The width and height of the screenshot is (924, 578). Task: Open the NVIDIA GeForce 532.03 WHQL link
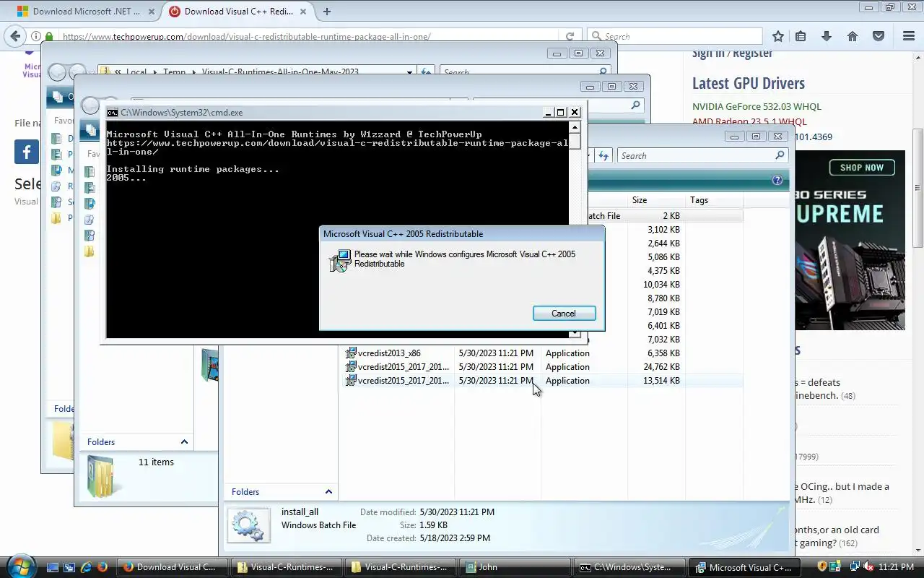click(757, 106)
